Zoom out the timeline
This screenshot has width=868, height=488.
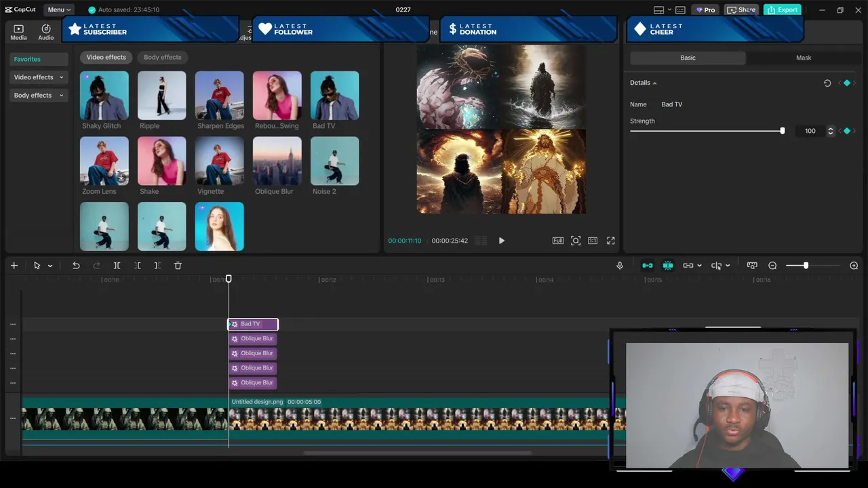772,266
